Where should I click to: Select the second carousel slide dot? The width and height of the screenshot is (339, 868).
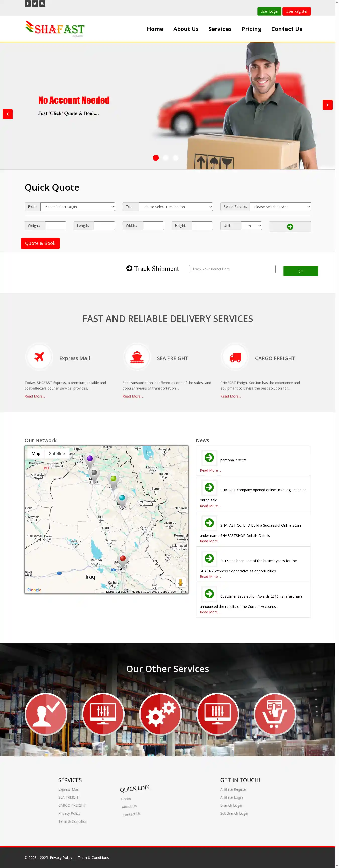[166, 158]
